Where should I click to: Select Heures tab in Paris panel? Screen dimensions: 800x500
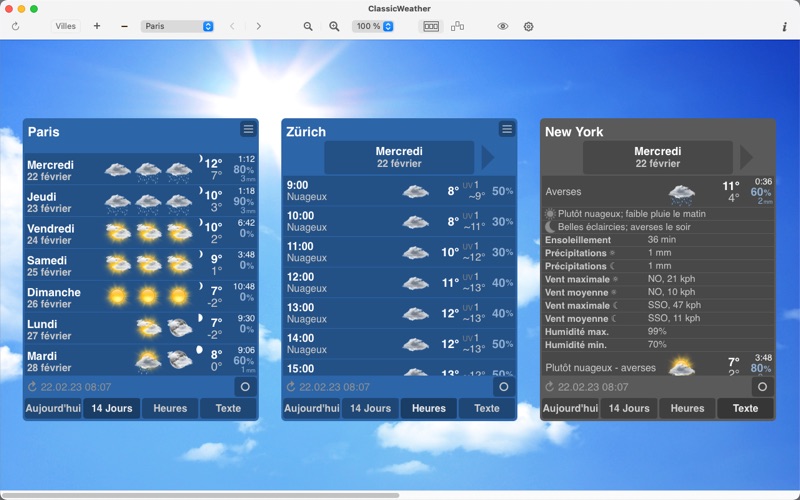click(x=170, y=408)
